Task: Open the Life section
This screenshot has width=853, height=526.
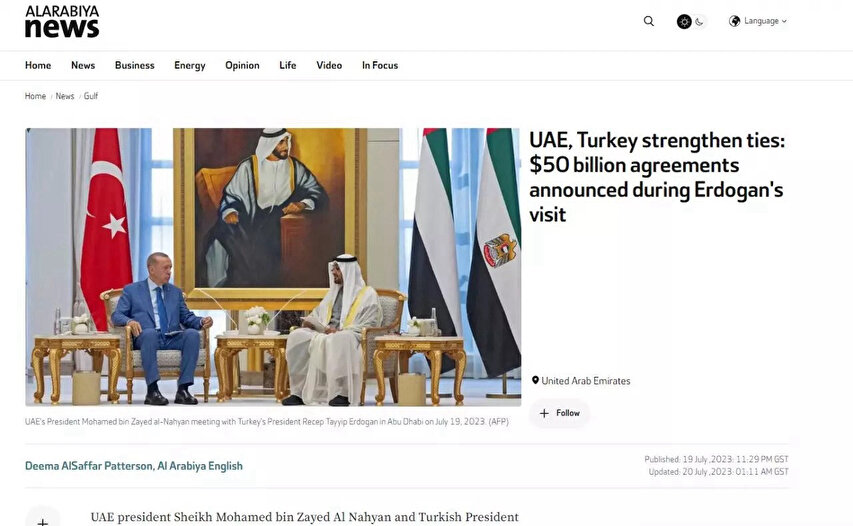Action: pos(288,65)
